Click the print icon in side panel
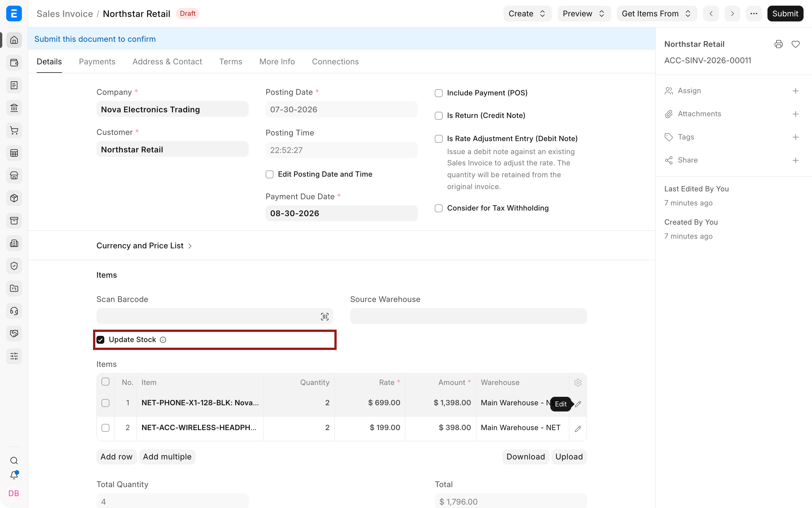This screenshot has height=508, width=812. click(x=779, y=44)
